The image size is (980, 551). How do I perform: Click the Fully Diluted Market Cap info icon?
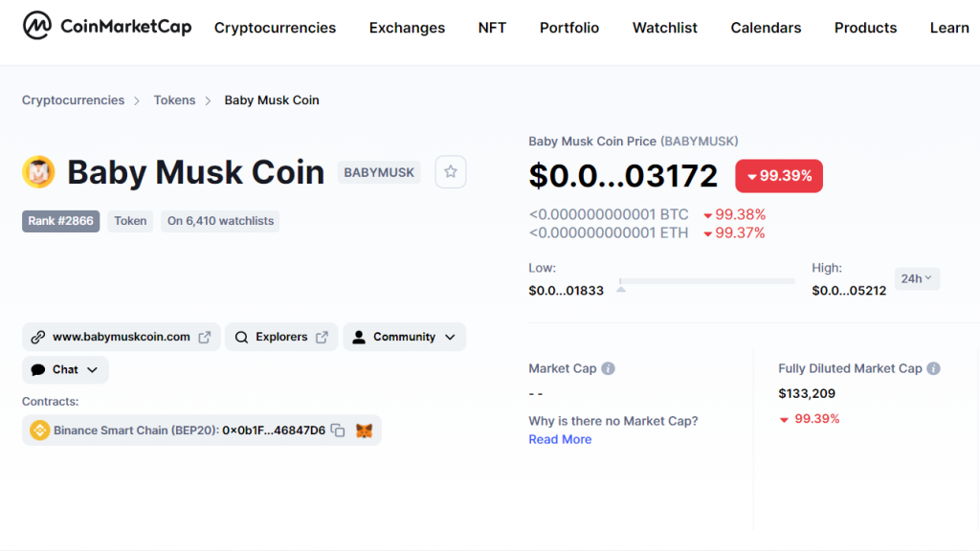coord(933,368)
